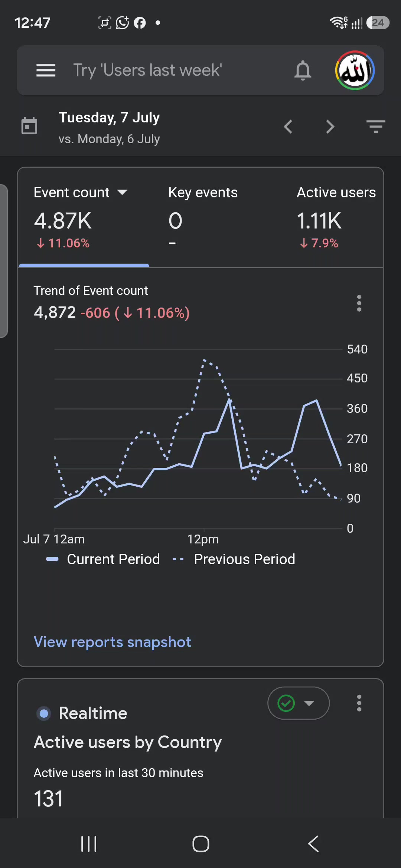
Task: Open the calendar date picker icon
Action: point(29,126)
